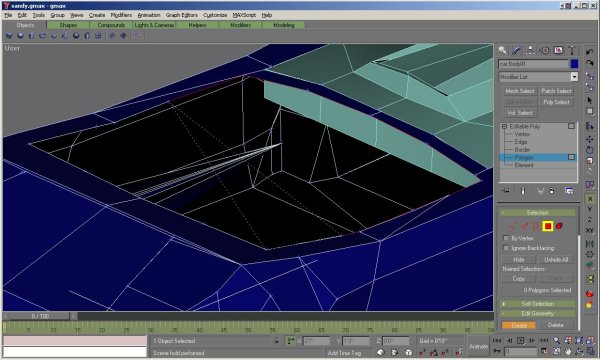This screenshot has height=360, width=600.
Task: Collapse the Selection rollout
Action: [538, 212]
